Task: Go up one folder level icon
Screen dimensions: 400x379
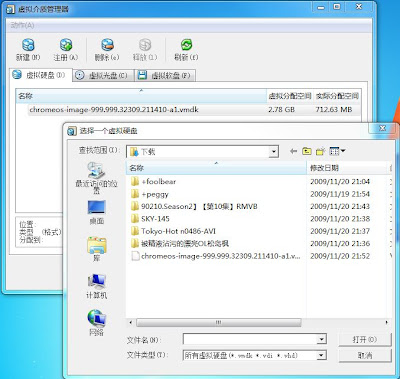Action: (307, 151)
